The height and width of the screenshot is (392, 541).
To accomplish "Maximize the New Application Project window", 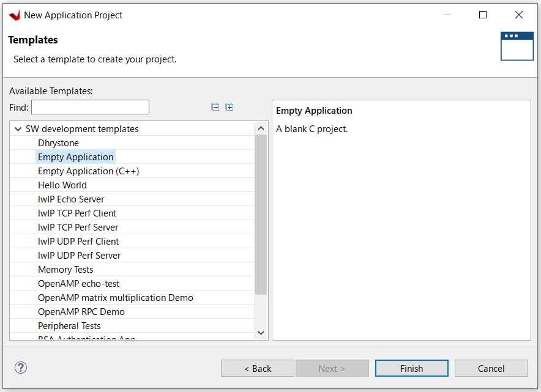I will 483,15.
